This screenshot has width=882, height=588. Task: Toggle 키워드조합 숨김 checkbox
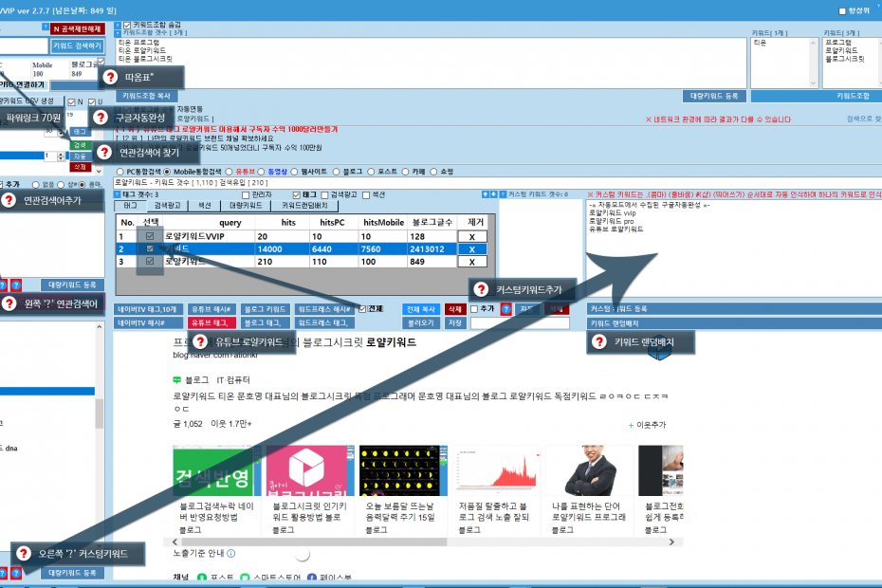(127, 26)
